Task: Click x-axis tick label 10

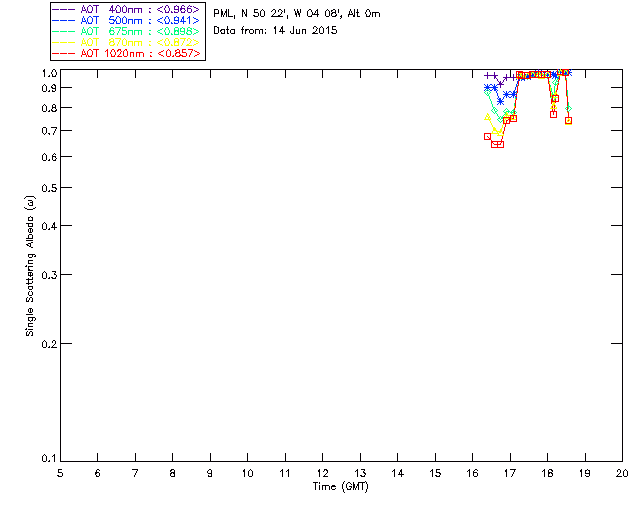Action: pyautogui.click(x=247, y=474)
